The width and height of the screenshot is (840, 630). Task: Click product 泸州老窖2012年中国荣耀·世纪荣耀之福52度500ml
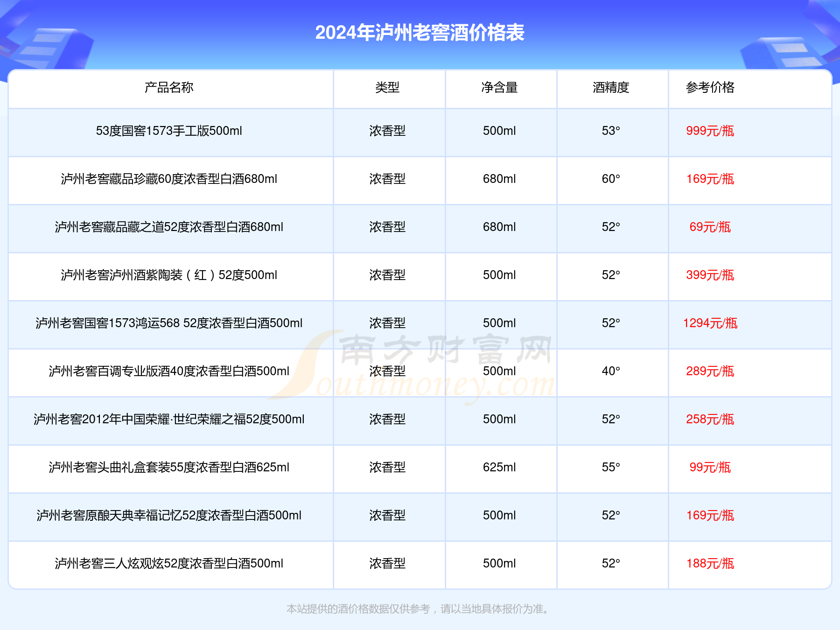tap(169, 419)
